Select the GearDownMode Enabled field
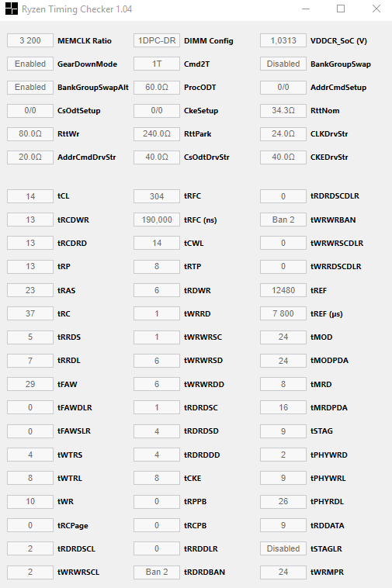Viewport: 392px width, 588px height. coord(30,64)
